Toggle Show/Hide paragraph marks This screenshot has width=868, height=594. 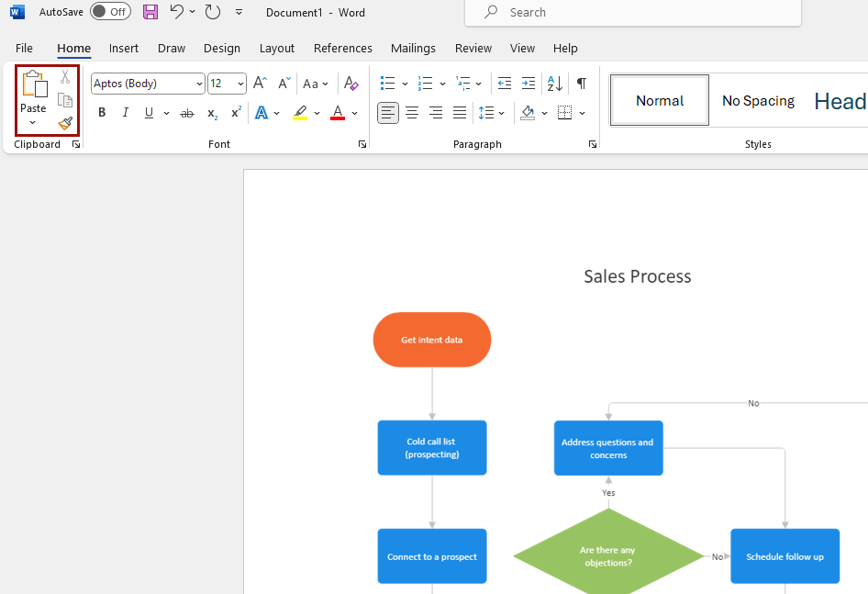click(581, 84)
